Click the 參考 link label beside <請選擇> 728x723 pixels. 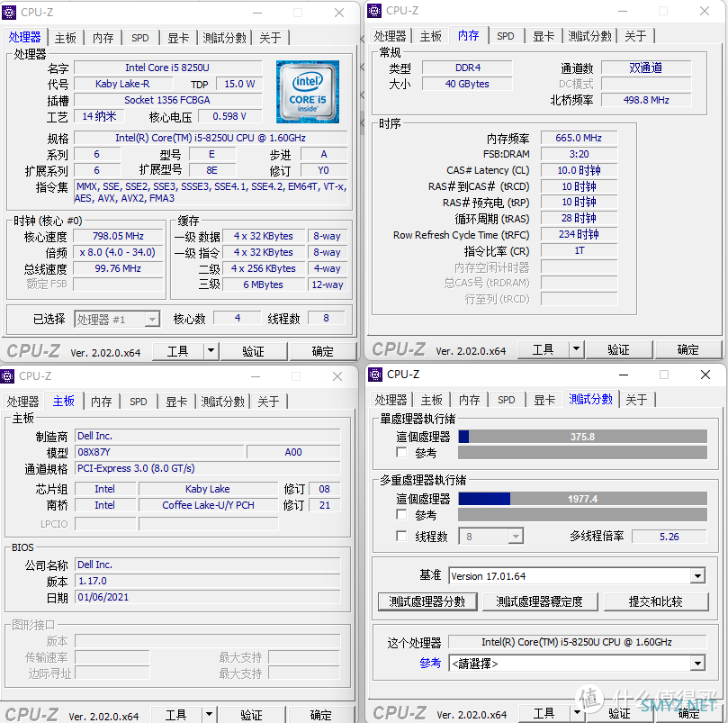point(430,663)
